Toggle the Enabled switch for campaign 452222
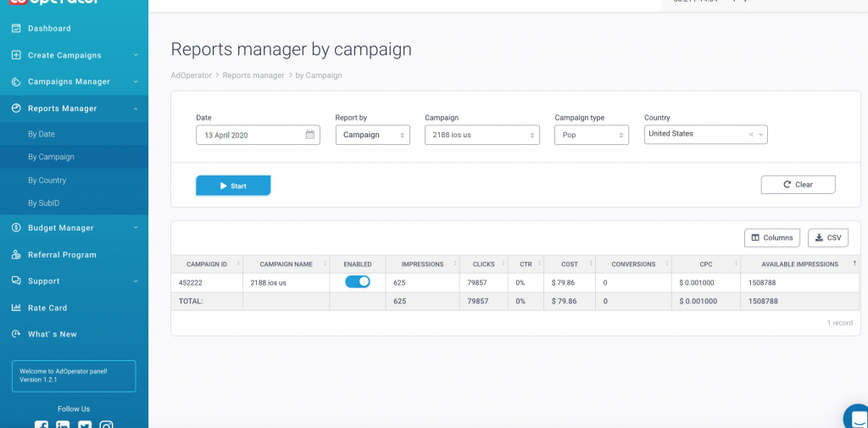 pyautogui.click(x=358, y=282)
